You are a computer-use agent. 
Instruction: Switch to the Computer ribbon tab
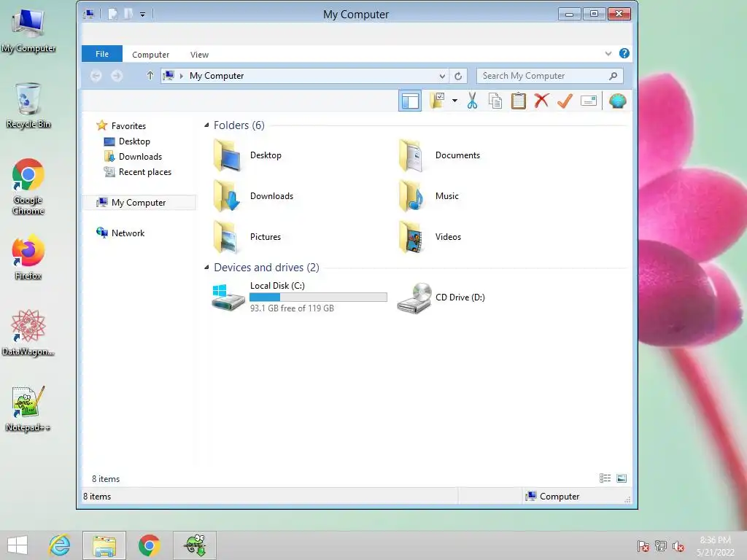(150, 55)
